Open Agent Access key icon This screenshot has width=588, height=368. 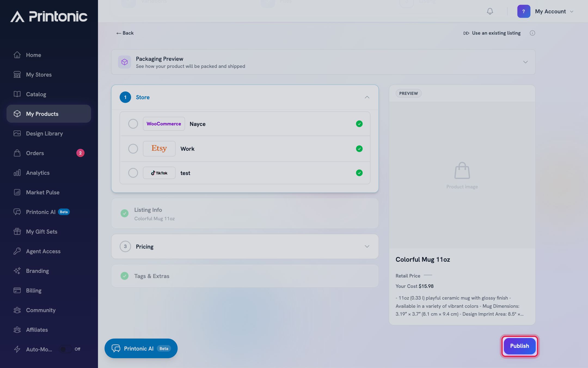[x=17, y=251]
